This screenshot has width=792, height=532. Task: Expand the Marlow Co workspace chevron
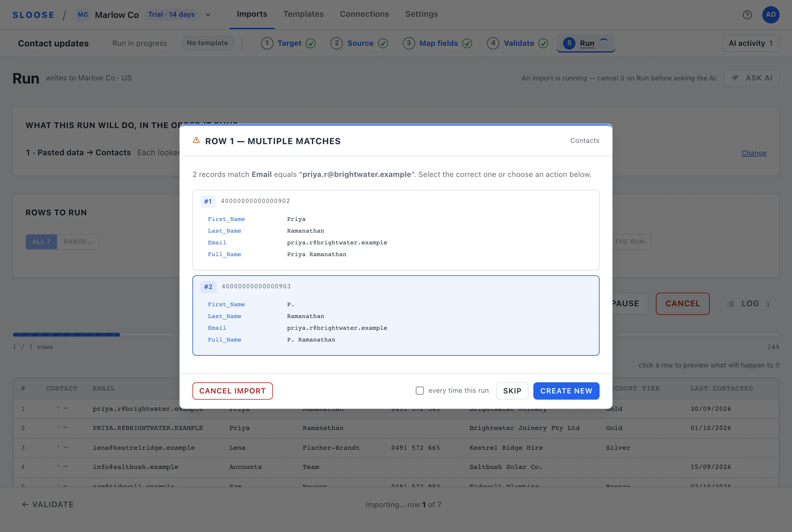point(208,15)
